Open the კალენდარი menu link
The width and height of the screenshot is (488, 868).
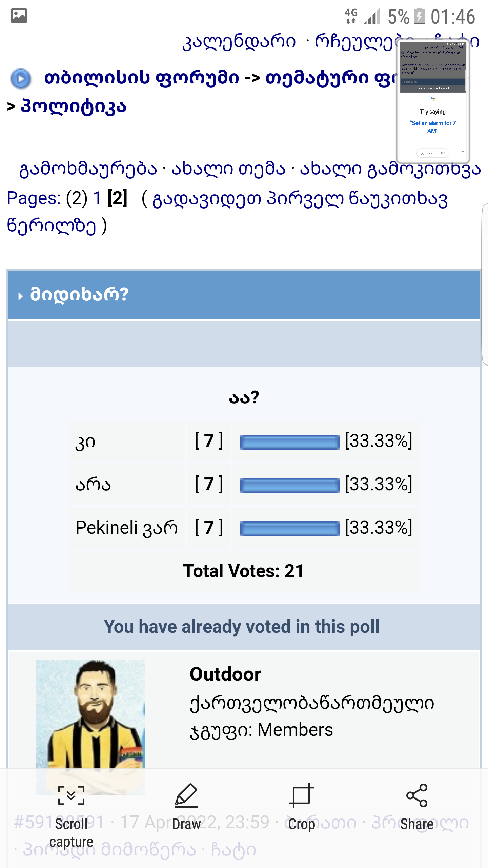coord(239,42)
